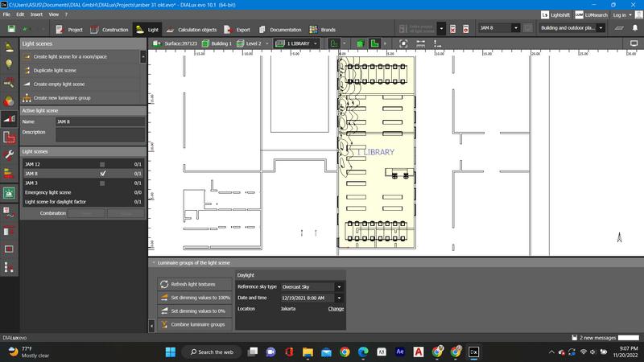Click Set dimming values to 0%
This screenshot has height=362, width=644.
tap(195, 311)
